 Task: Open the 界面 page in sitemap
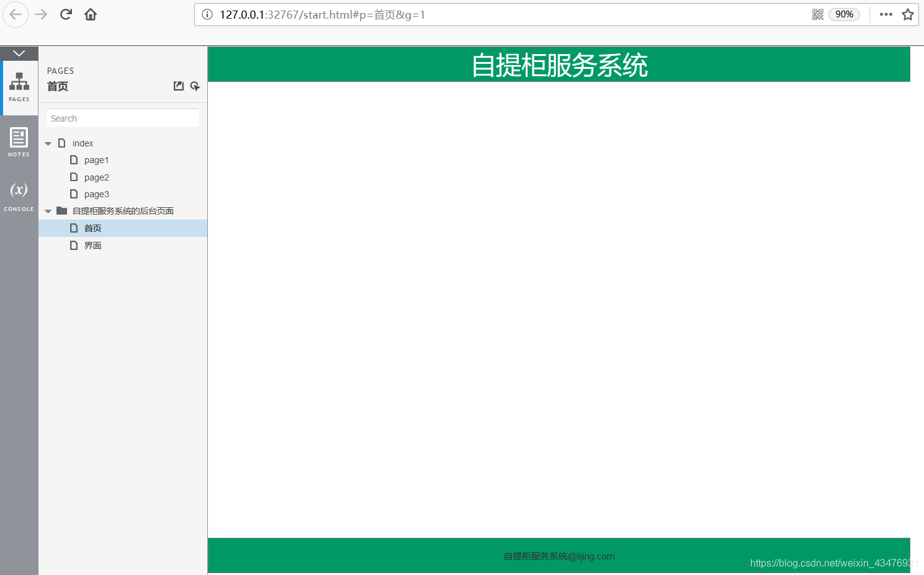point(92,246)
